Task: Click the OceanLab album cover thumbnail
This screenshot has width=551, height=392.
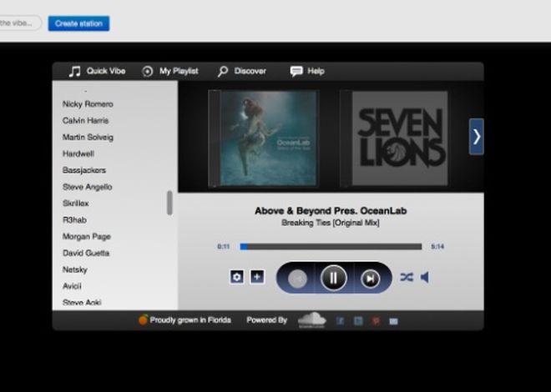Action: click(x=264, y=138)
